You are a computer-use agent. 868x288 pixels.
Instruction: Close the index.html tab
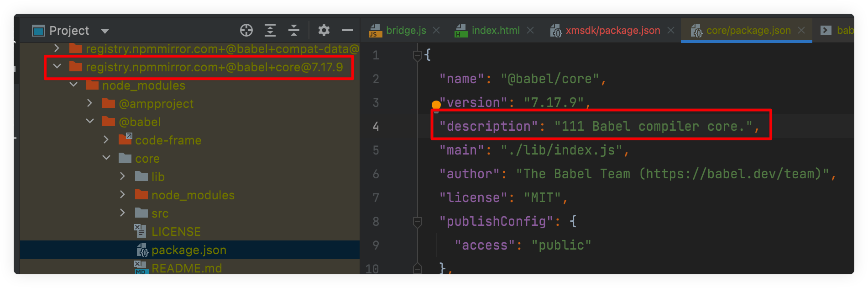coord(530,30)
